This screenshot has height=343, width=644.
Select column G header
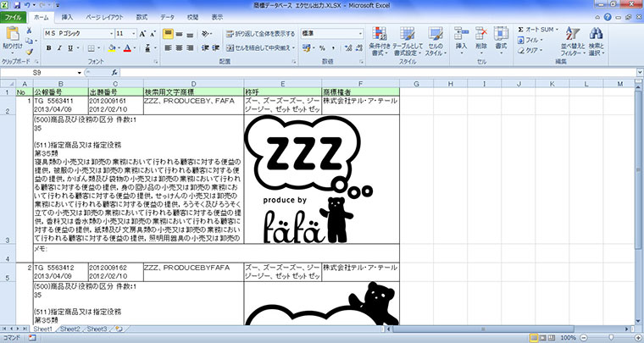pos(416,84)
